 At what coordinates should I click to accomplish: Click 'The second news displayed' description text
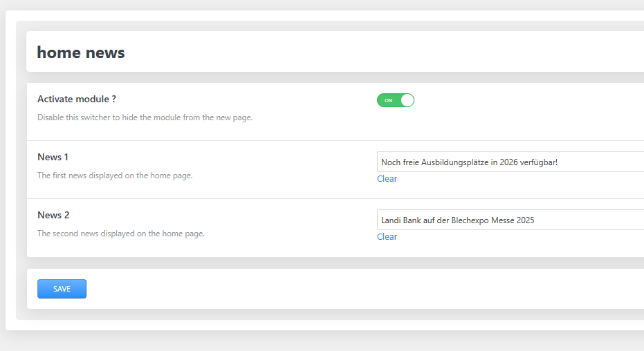pos(120,234)
